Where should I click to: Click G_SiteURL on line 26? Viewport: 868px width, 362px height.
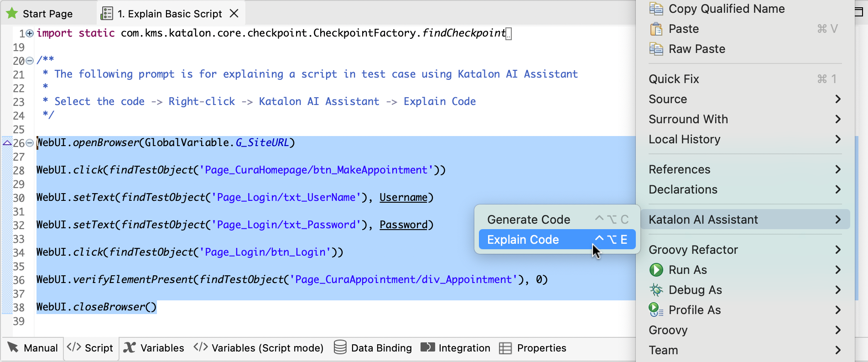(x=262, y=143)
